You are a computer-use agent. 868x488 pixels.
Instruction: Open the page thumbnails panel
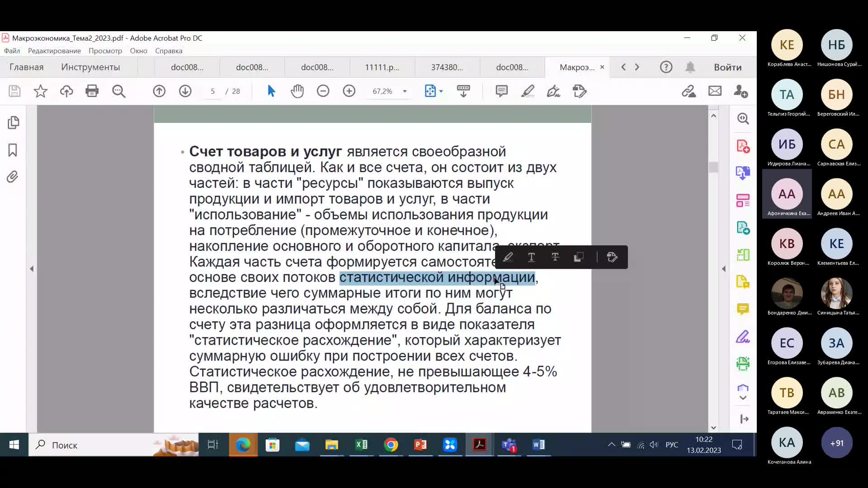13,122
